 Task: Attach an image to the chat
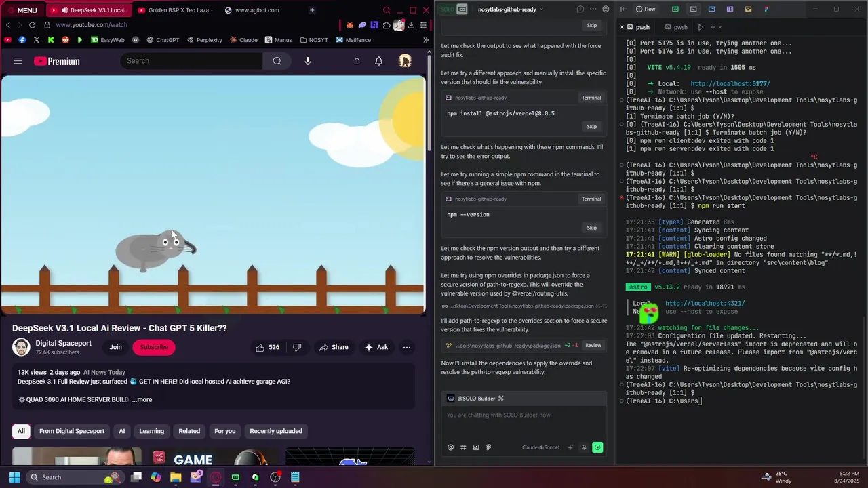click(476, 447)
